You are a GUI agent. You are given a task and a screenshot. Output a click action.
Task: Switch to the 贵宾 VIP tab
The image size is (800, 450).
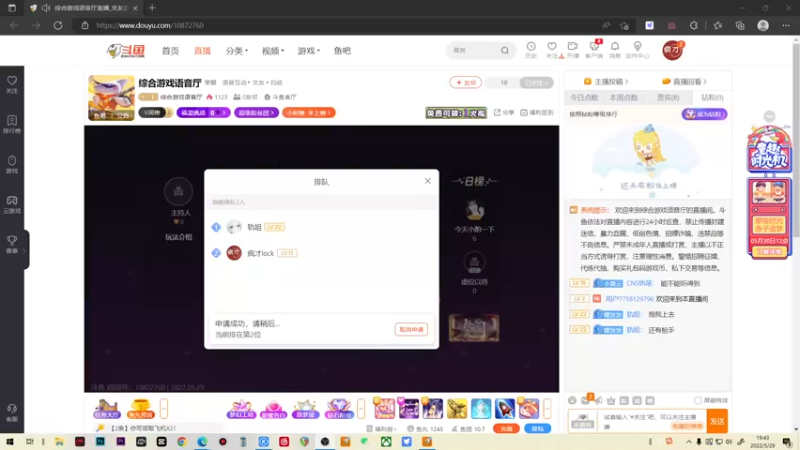pyautogui.click(x=668, y=97)
